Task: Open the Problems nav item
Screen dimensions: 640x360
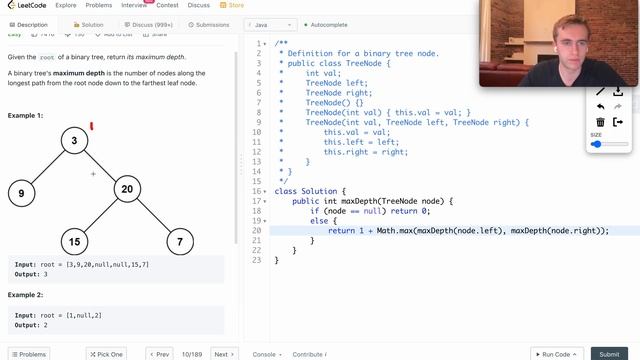Action: coord(99,5)
